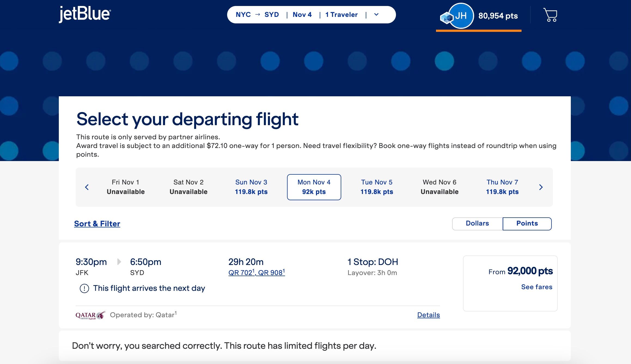The width and height of the screenshot is (631, 364).
Task: Click the 80,954 pts balance
Action: point(498,16)
